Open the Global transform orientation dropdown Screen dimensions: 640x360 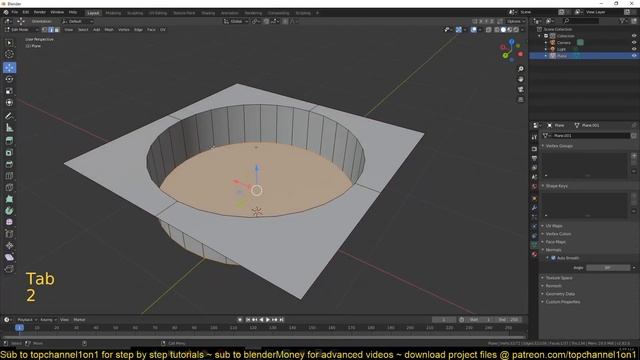click(236, 21)
